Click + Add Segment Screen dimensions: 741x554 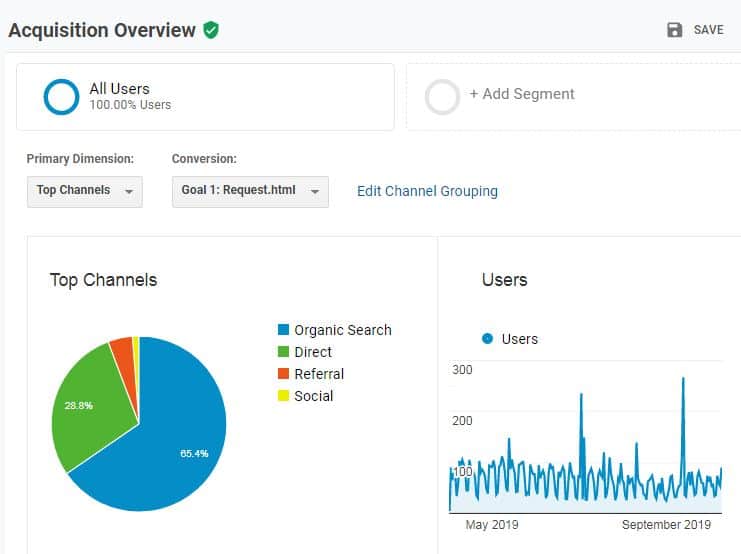pyautogui.click(x=522, y=94)
